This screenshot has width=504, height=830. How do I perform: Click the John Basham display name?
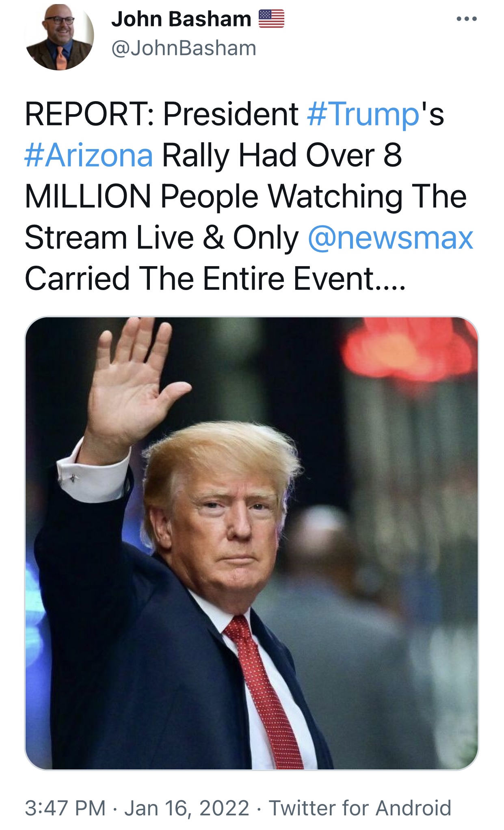pyautogui.click(x=182, y=19)
